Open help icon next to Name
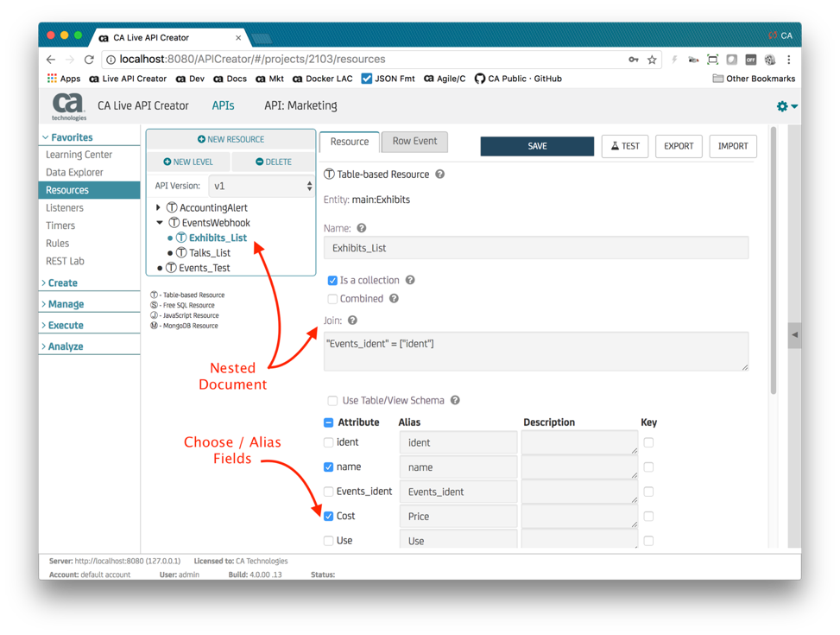This screenshot has height=635, width=840. 362,228
